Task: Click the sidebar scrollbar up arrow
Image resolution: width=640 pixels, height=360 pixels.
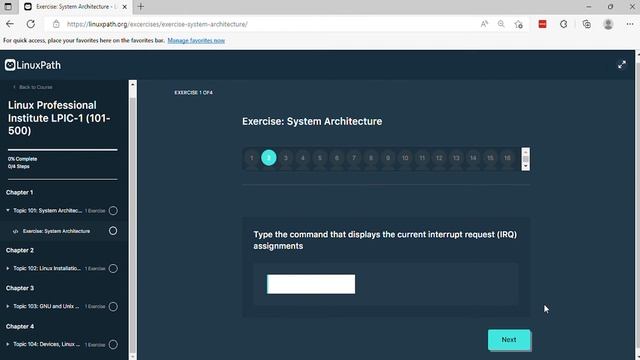Action: pos(132,84)
